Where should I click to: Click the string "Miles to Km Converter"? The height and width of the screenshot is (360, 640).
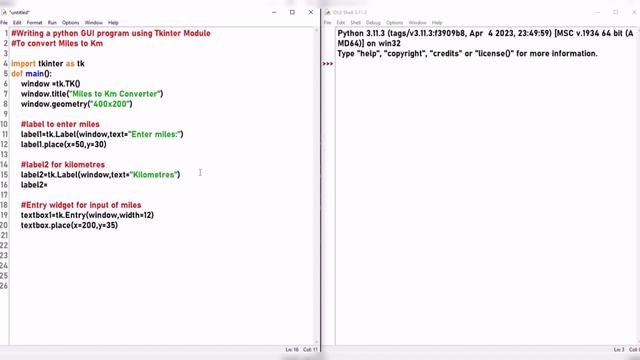tap(115, 94)
